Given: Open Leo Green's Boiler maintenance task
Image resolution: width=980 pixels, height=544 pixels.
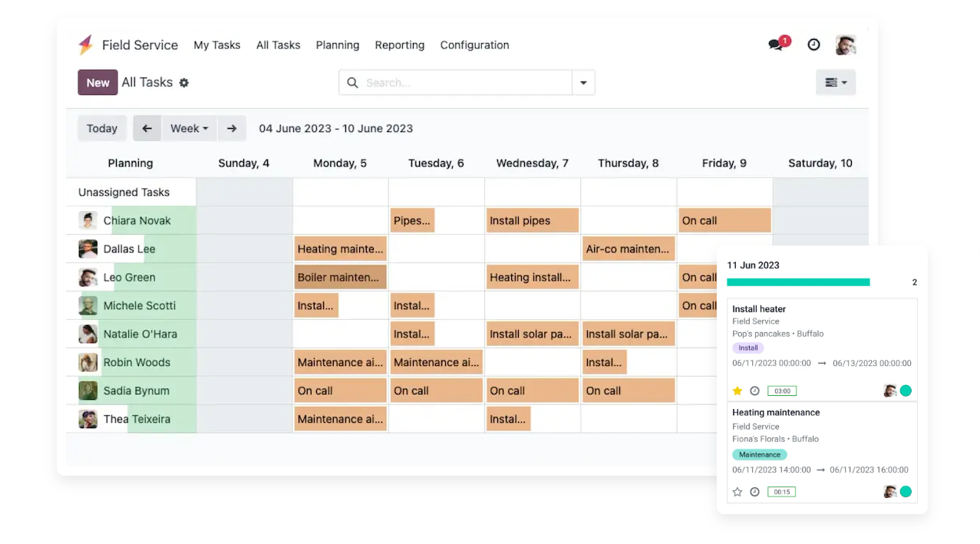Looking at the screenshot, I should pos(341,277).
